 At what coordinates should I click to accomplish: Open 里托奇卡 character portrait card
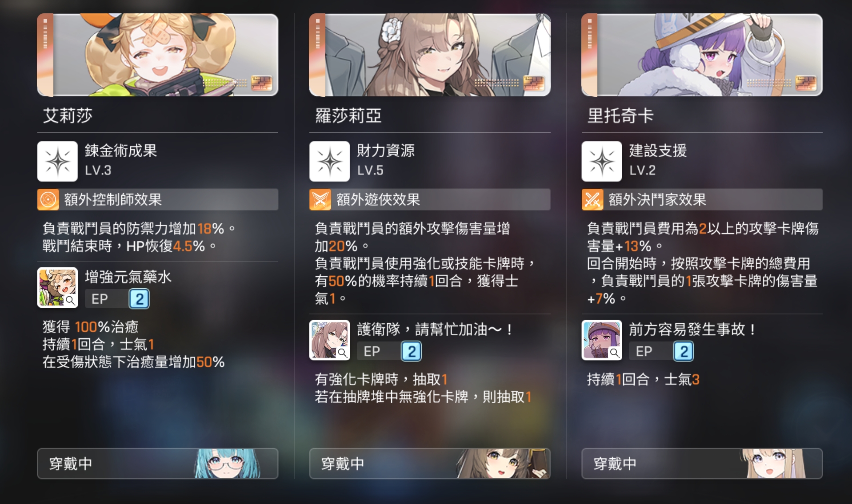pos(702,55)
